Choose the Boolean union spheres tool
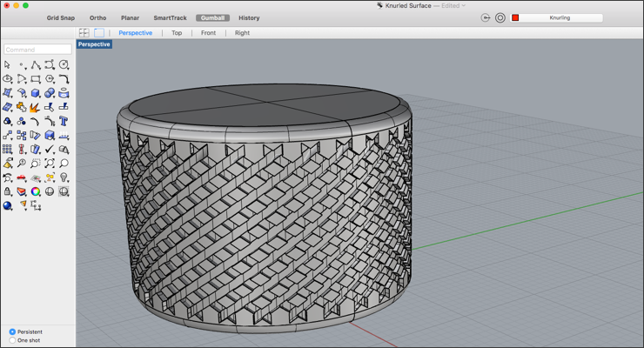 click(50, 93)
